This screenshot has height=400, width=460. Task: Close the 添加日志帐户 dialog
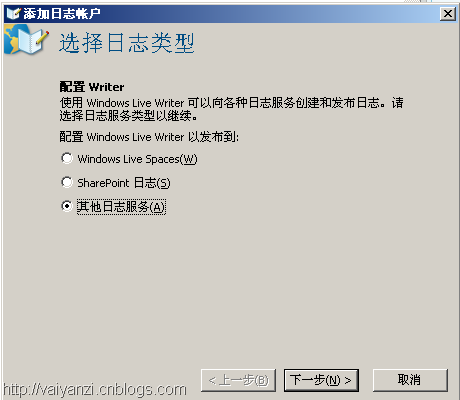coord(447,14)
